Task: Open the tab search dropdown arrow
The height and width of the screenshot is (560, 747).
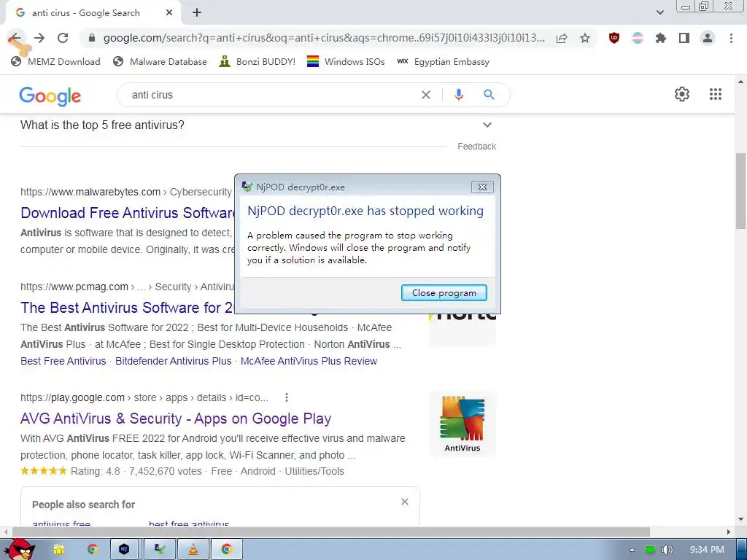Action: (x=659, y=12)
